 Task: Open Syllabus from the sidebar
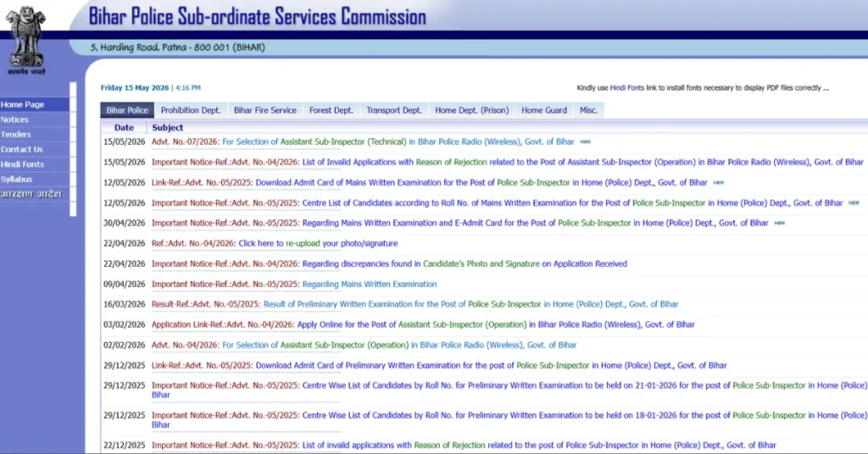[x=17, y=180]
